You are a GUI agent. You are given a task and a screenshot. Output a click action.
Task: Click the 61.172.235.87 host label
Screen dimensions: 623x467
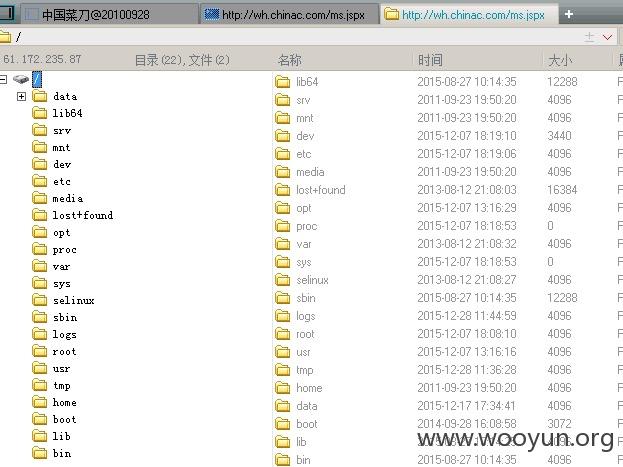tap(42, 59)
